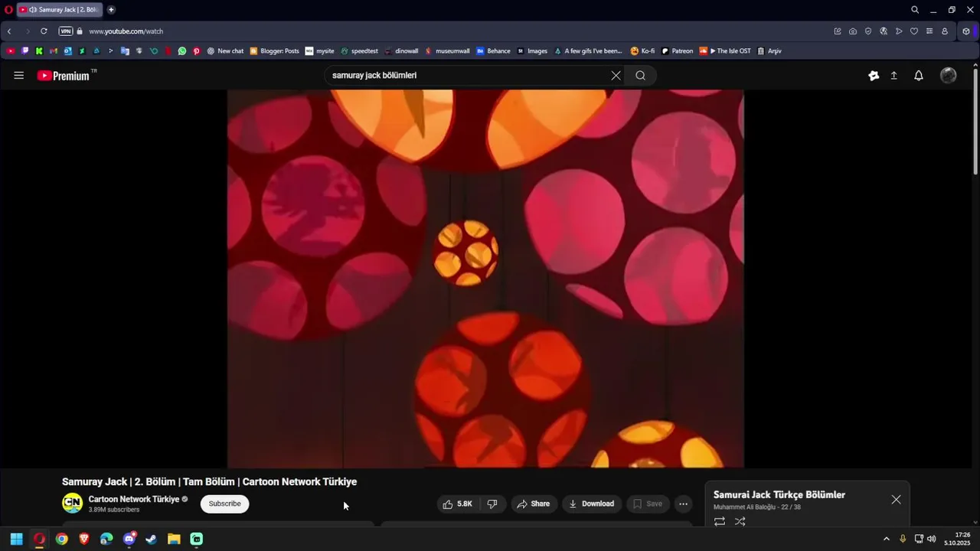
Task: Add page to bookmarks heart icon
Action: (x=914, y=31)
